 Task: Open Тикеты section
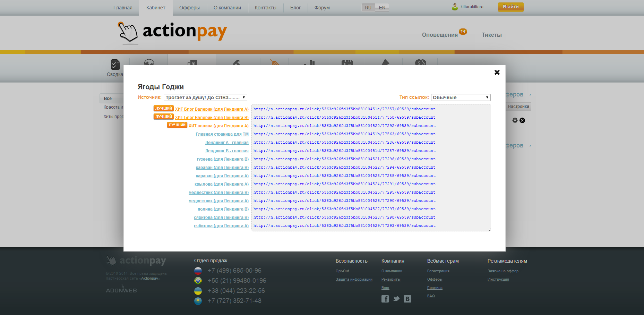492,35
